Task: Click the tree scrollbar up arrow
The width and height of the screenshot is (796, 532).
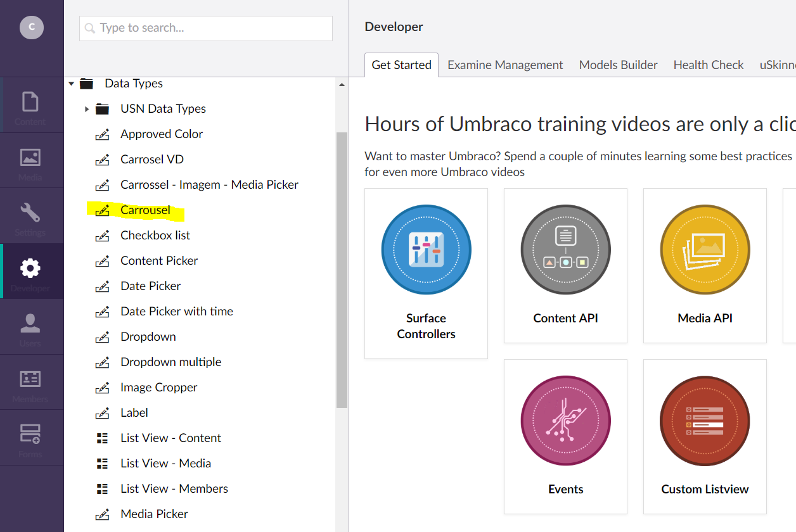Action: (342, 85)
